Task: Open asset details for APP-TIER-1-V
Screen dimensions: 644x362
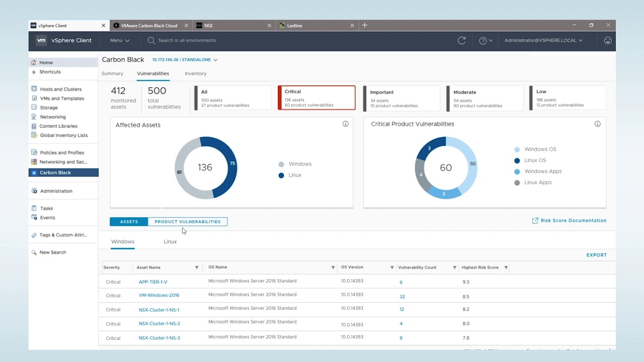Action: (153, 282)
